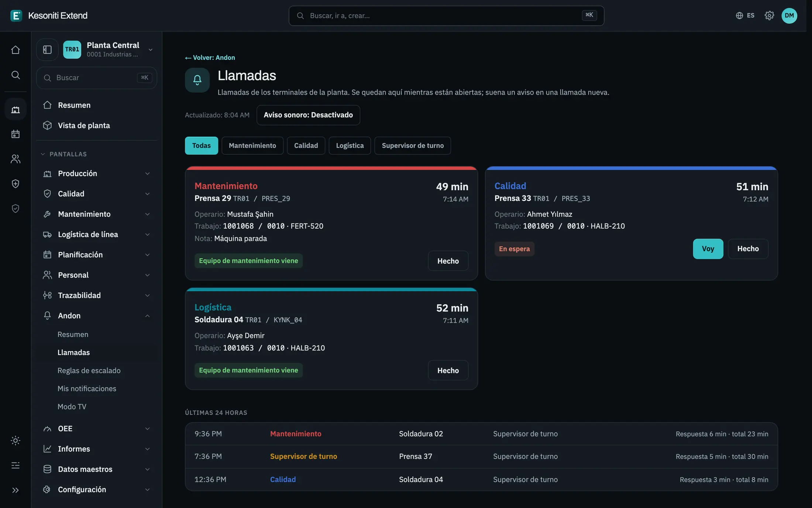This screenshot has height=508, width=812.
Task: Select the Todas filter tab
Action: (x=202, y=146)
